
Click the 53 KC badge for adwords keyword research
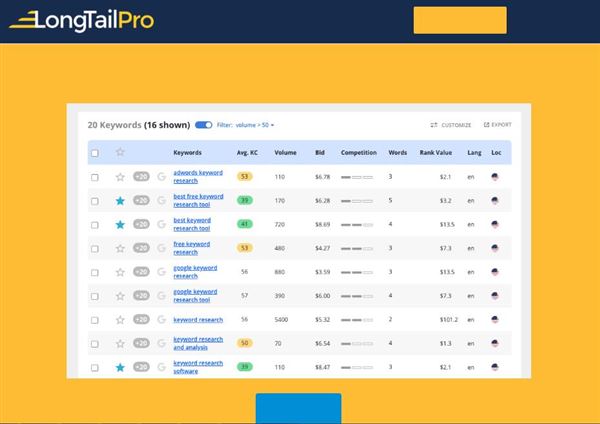click(245, 176)
